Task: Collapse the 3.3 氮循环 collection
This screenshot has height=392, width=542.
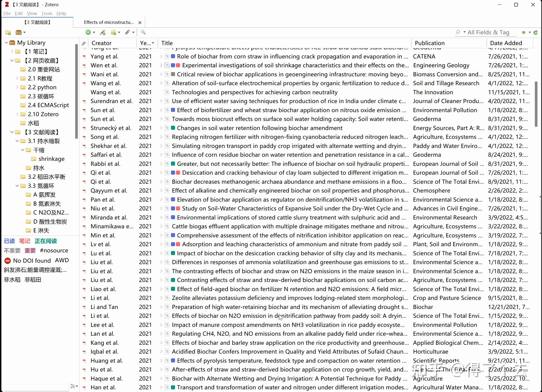Action: tap(17, 186)
